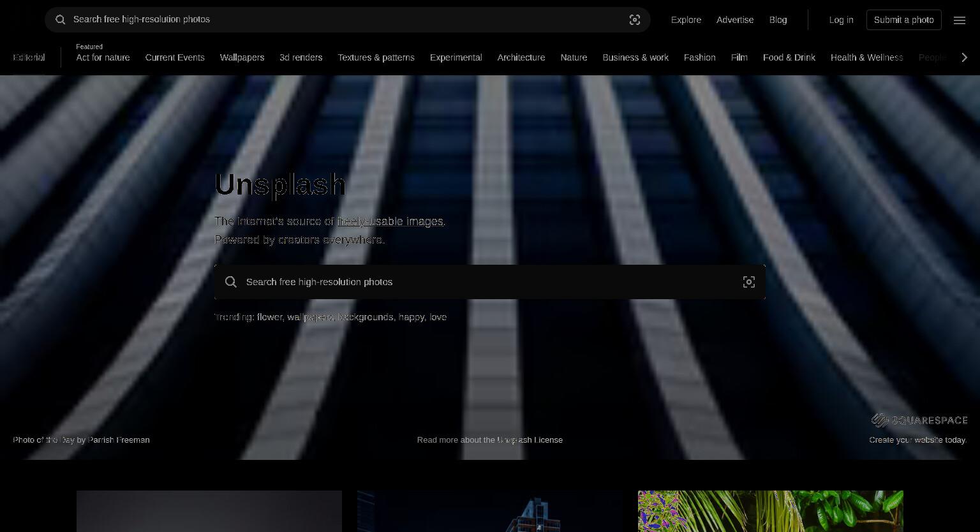This screenshot has width=980, height=532.
Task: Open the green palm leaves photo thumbnail
Action: 771,511
